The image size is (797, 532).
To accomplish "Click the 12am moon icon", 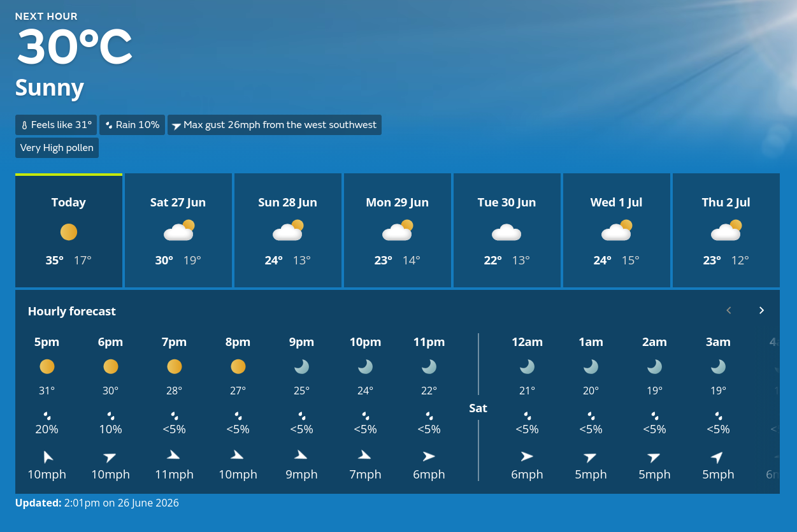I will click(527, 366).
